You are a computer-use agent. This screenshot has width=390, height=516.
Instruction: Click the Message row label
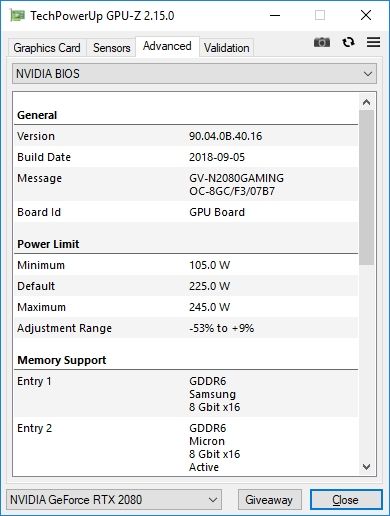pyautogui.click(x=40, y=178)
